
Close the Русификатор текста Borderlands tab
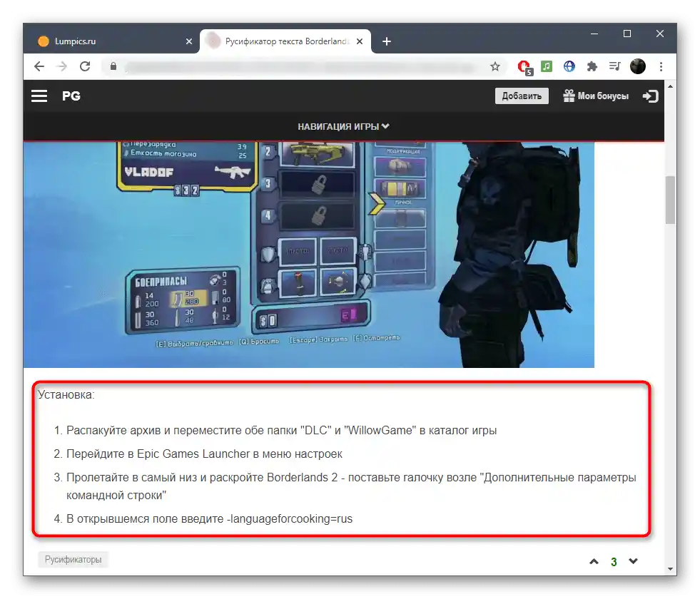[x=360, y=41]
